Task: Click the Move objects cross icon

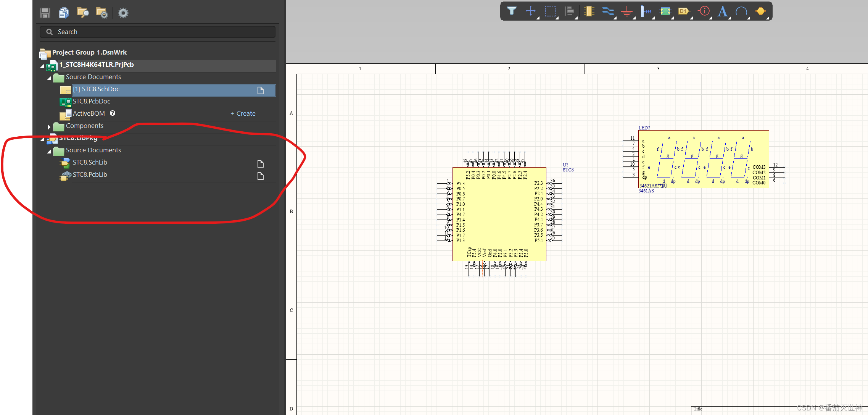Action: pos(530,11)
